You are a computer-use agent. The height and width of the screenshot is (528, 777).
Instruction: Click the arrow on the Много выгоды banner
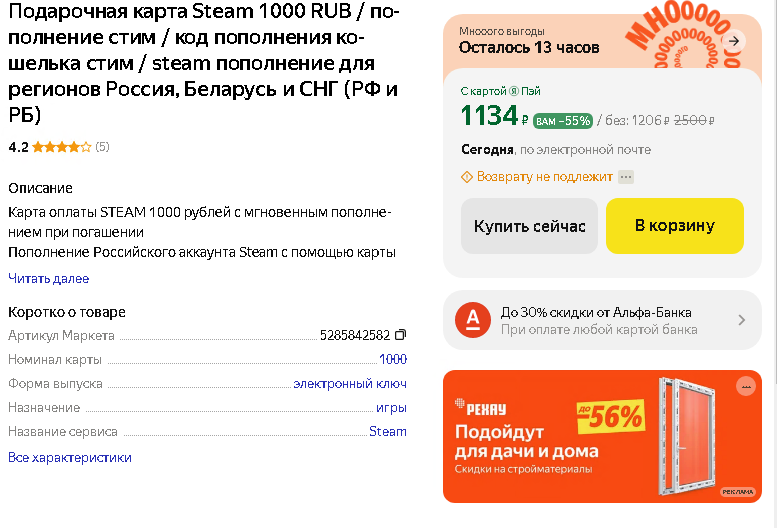click(x=734, y=41)
